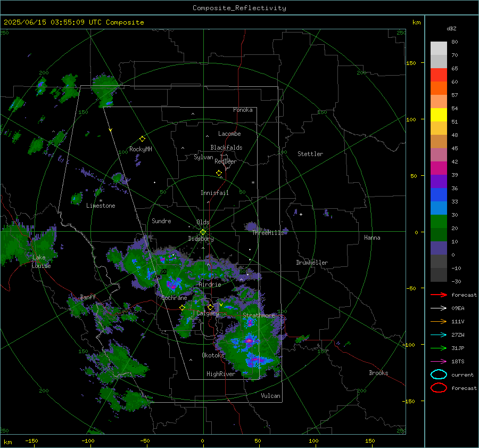479x448 pixels.
Task: Click the Banff town label
Action: (88, 297)
